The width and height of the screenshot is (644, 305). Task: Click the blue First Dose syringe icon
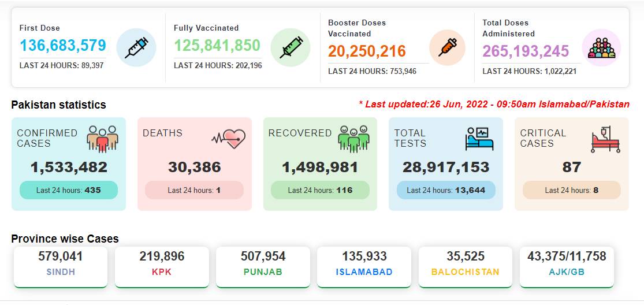[x=136, y=47]
